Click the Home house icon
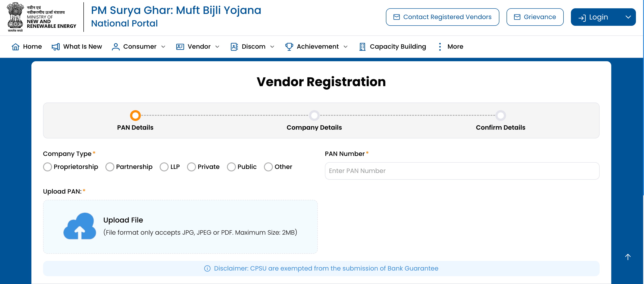The height and width of the screenshot is (284, 644). 15,47
